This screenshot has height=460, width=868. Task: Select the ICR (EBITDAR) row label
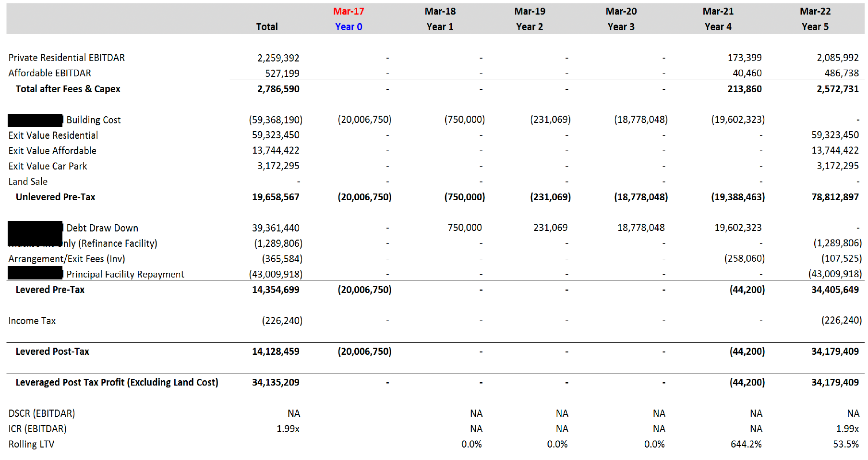[37, 429]
